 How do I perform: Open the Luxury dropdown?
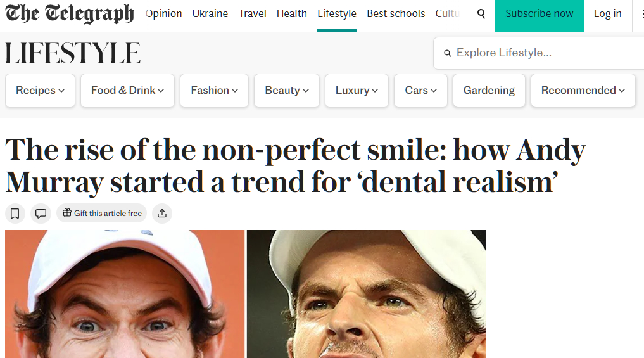pos(357,91)
